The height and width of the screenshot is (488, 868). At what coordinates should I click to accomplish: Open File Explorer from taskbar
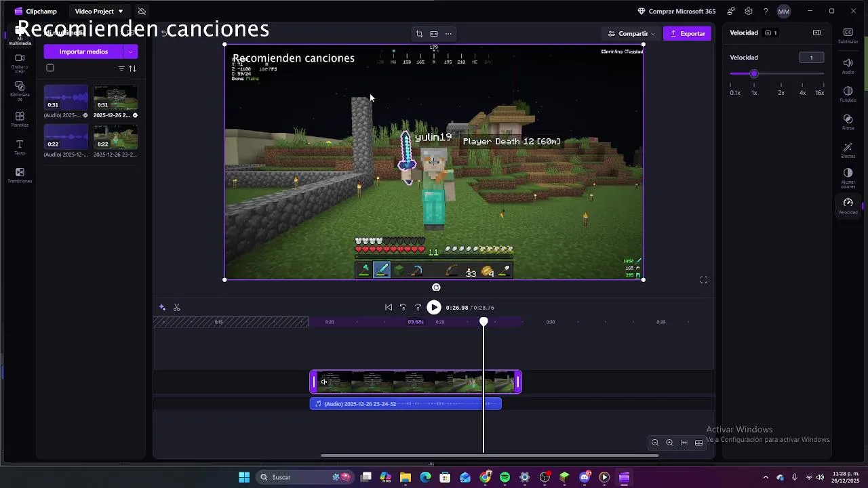[406, 477]
